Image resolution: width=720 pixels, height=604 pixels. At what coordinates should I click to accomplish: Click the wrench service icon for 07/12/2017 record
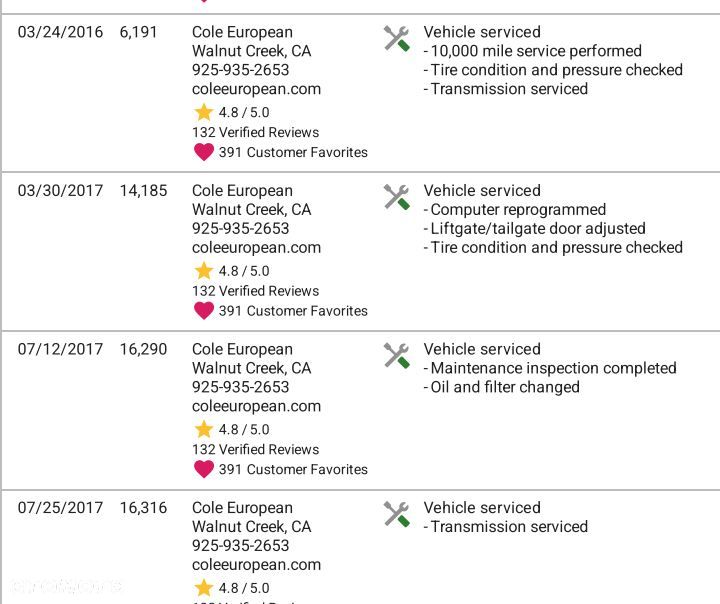point(397,356)
